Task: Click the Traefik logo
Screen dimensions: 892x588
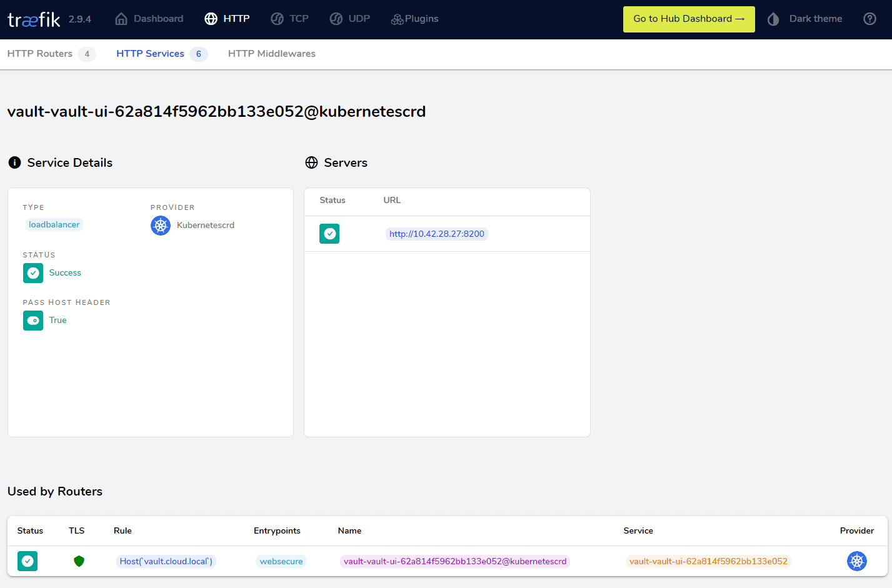Action: [34, 19]
